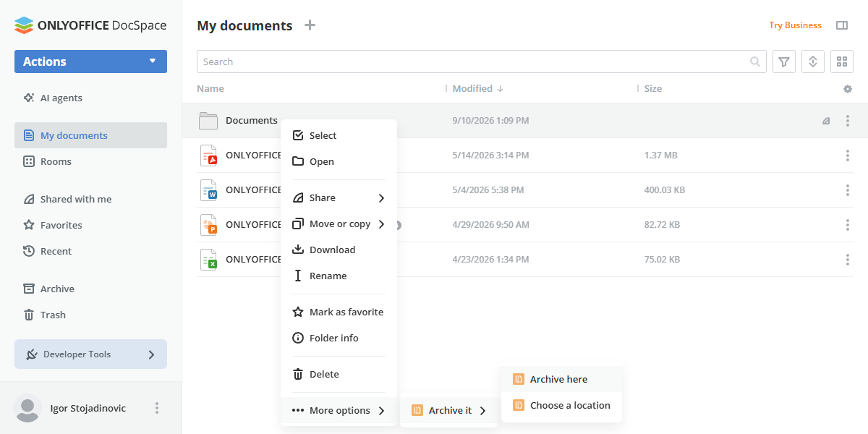This screenshot has width=868, height=434.
Task: Open table column settings gear
Action: click(x=848, y=89)
